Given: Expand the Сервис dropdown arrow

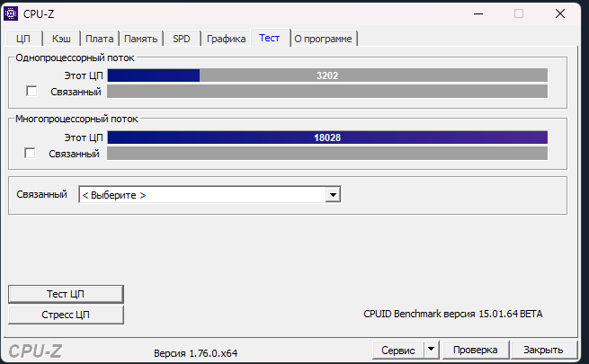Looking at the screenshot, I should coord(432,351).
